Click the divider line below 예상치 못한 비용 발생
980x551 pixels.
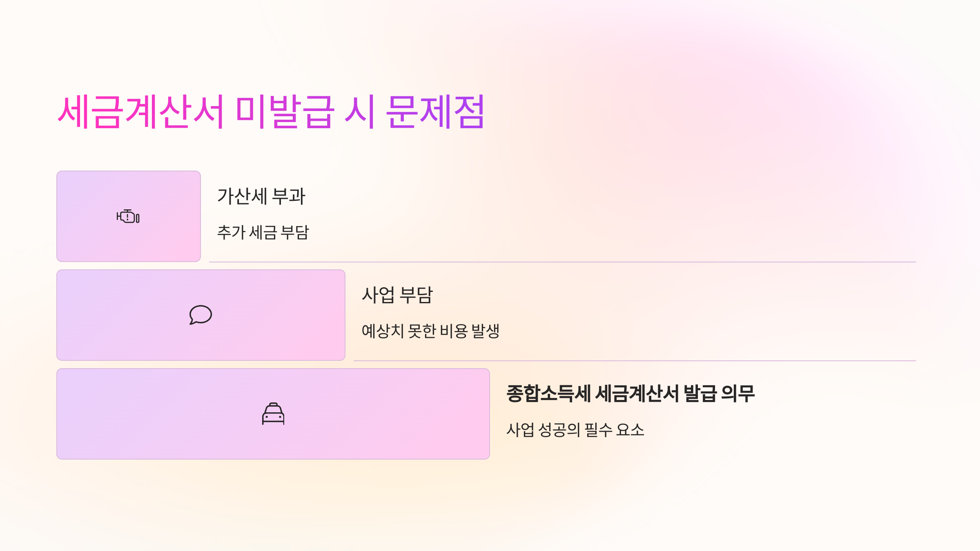pyautogui.click(x=635, y=361)
